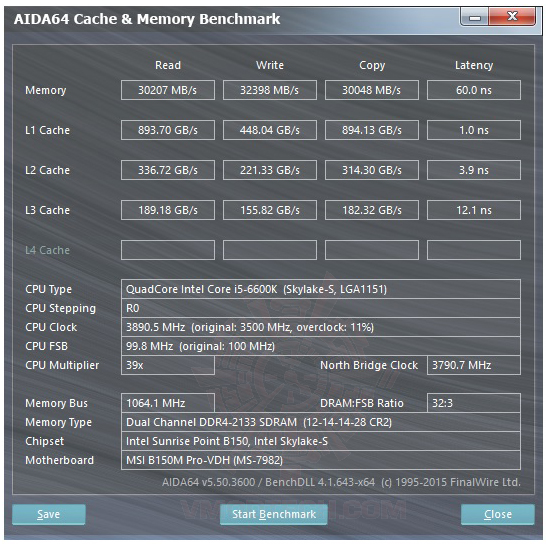Click L1 Cache Copy value 894.13 GB/s
This screenshot has height=544, width=550.
point(372,130)
